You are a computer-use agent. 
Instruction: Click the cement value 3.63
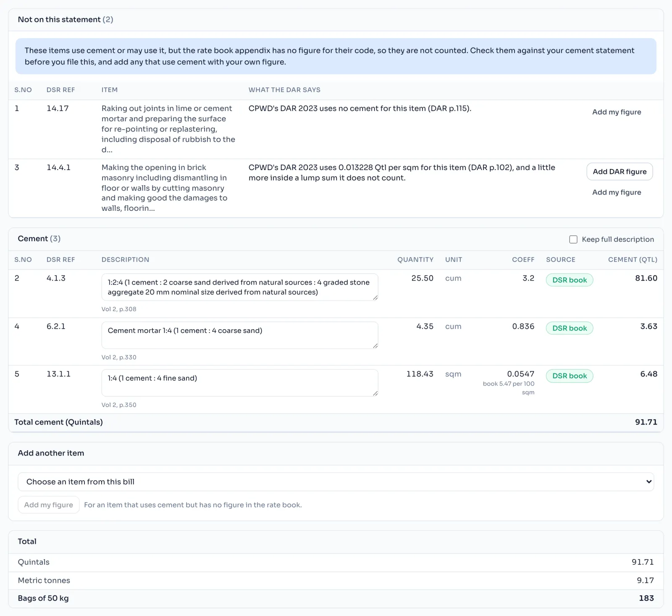(649, 326)
